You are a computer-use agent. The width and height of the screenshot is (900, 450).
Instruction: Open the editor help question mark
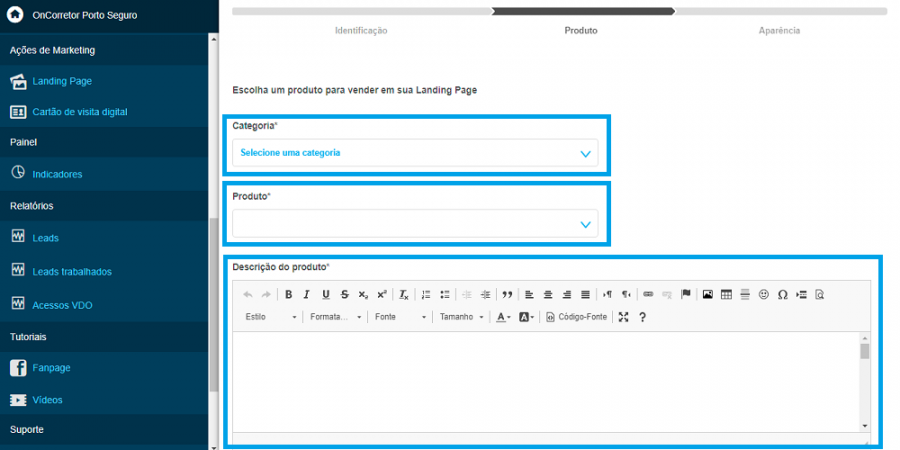642,317
